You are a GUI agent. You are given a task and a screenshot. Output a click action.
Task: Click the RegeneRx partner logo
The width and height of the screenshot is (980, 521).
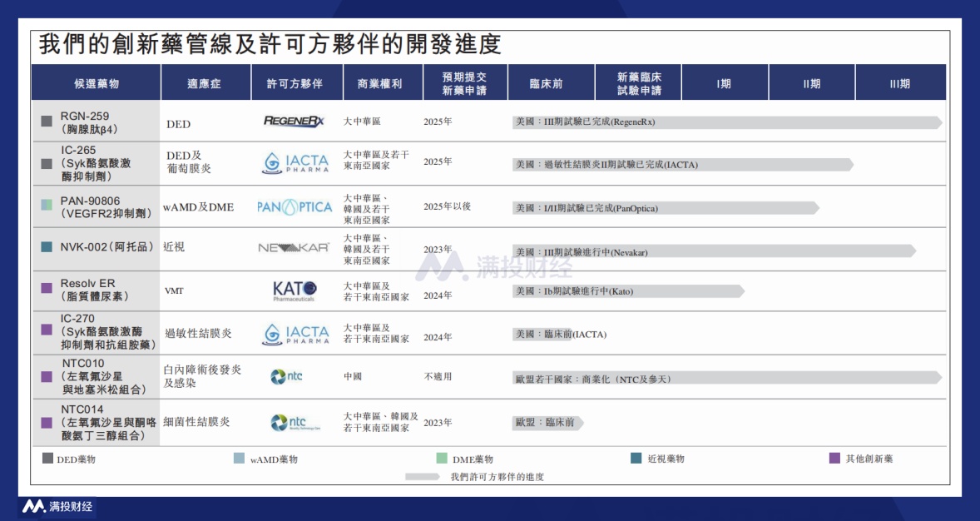tap(294, 122)
